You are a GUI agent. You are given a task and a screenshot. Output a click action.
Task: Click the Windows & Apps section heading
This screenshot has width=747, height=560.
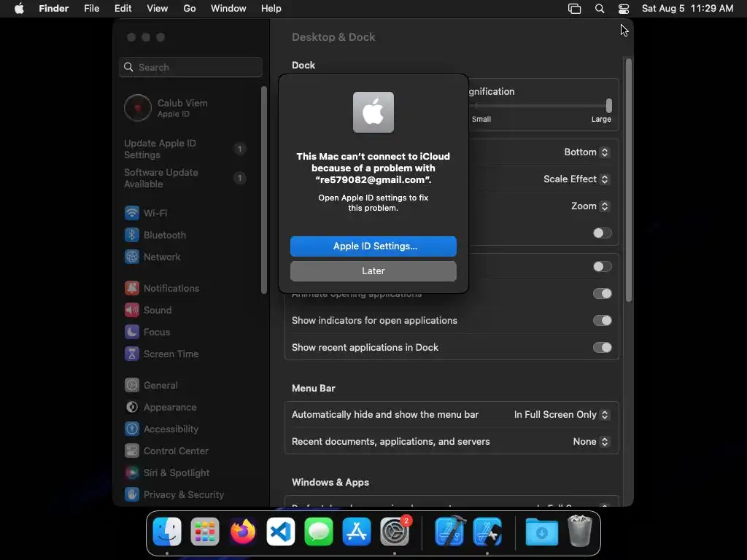point(330,483)
